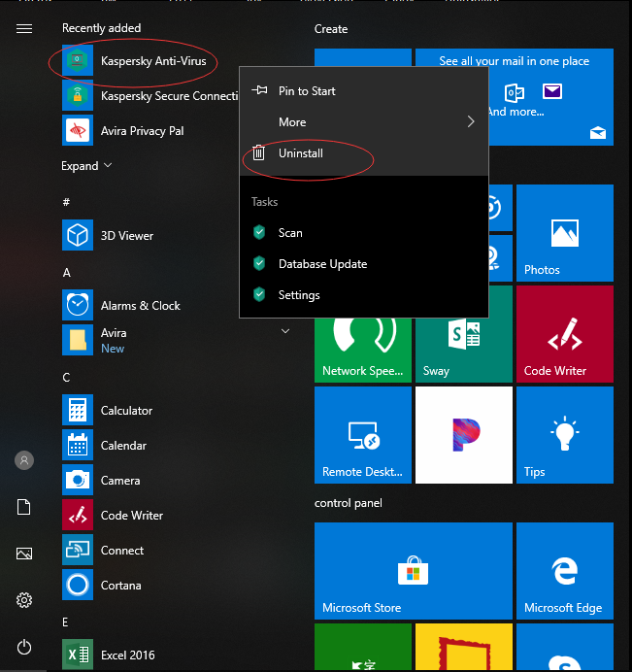Select Pin to Start
The height and width of the screenshot is (672, 632).
coord(364,91)
